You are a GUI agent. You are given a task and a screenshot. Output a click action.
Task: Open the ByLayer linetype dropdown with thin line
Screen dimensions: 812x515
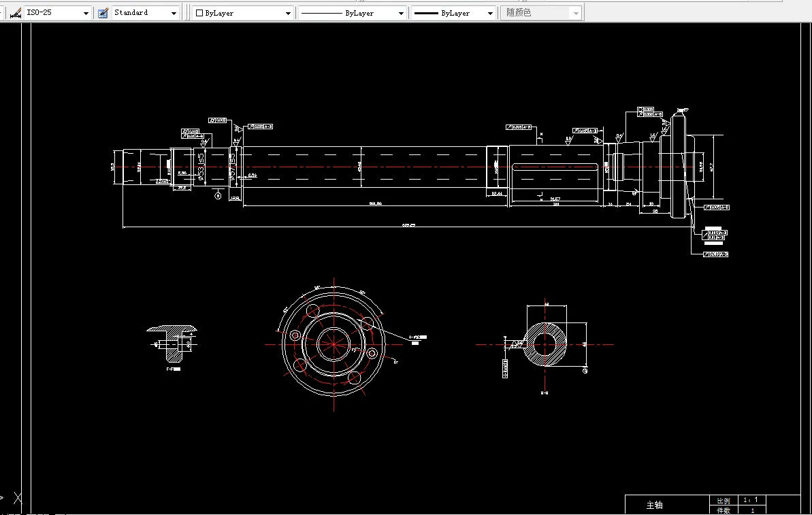coord(352,13)
